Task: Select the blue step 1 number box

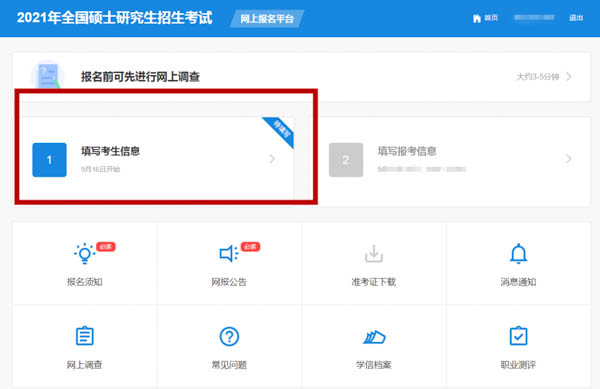Action: coord(49,160)
